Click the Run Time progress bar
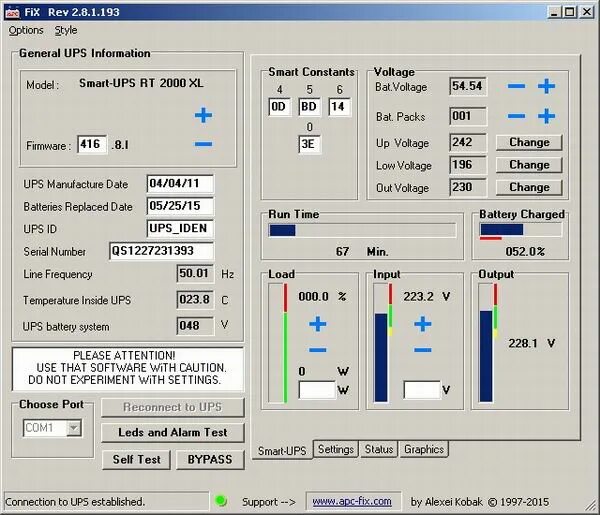Image resolution: width=600 pixels, height=515 pixels. [362, 230]
